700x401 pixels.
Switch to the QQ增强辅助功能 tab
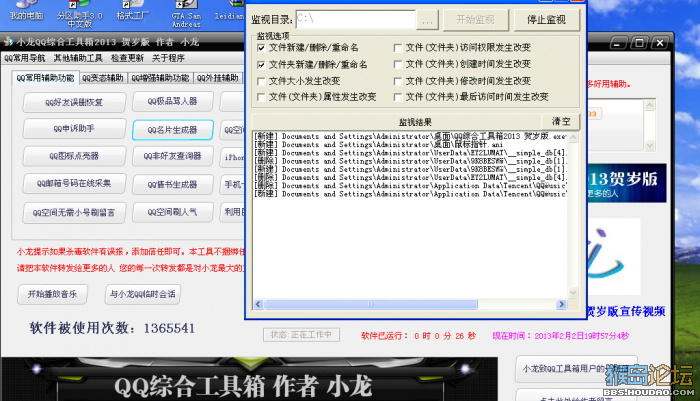[x=160, y=78]
